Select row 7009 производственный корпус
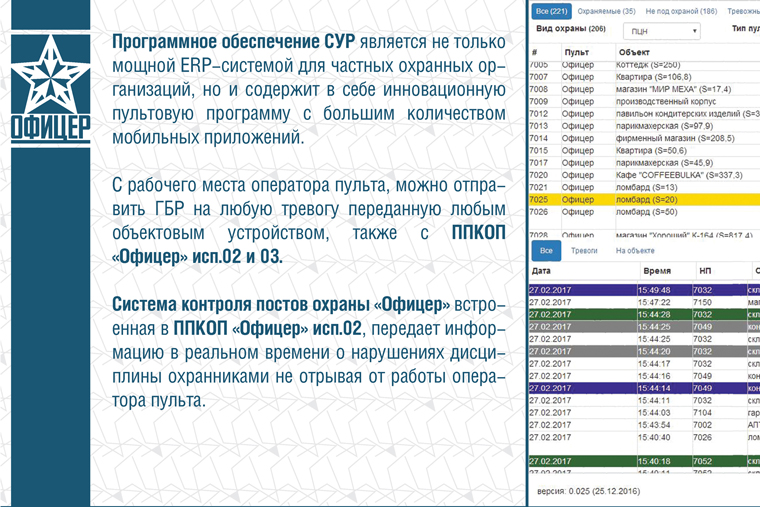This screenshot has height=507, width=760. [x=644, y=101]
